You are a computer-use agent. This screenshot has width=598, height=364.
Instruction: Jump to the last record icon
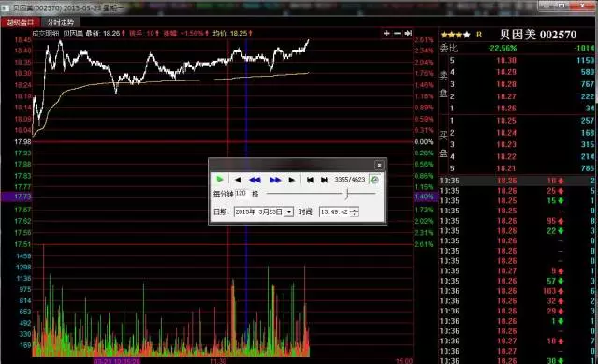tap(324, 180)
